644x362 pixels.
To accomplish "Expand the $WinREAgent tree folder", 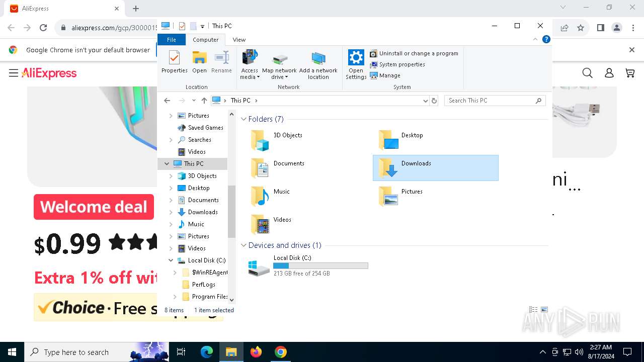I will pos(175,273).
